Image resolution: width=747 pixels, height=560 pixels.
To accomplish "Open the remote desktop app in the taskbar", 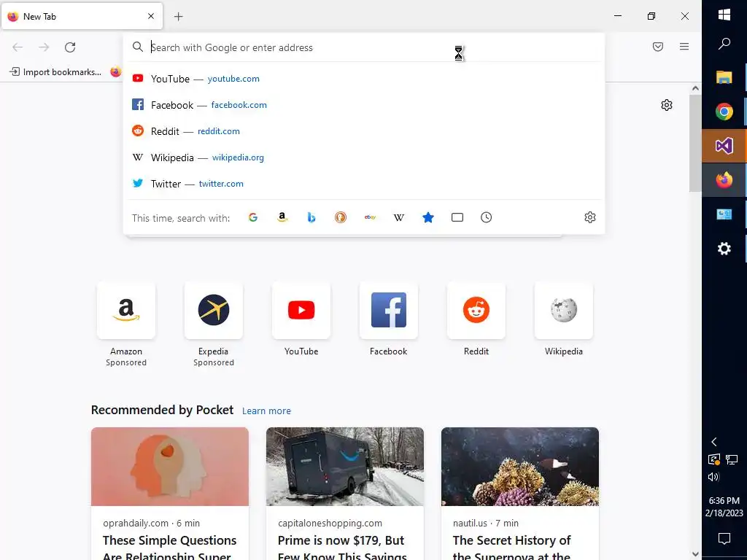I will [724, 214].
